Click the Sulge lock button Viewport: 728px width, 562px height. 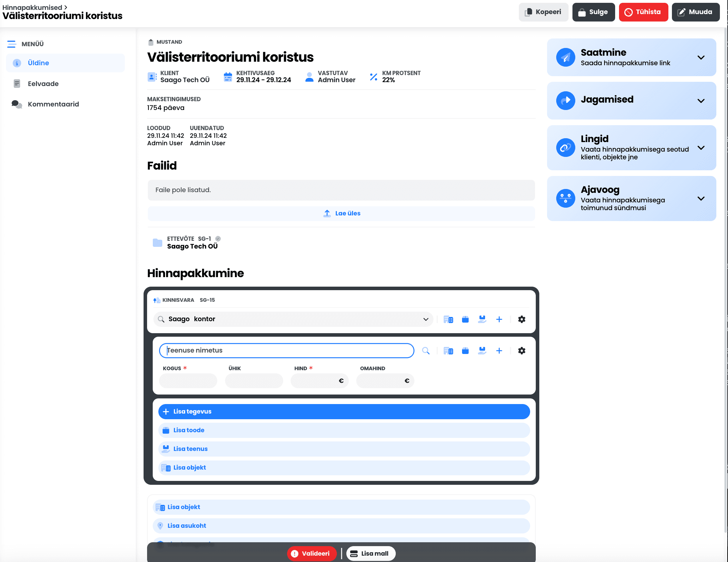tap(593, 12)
